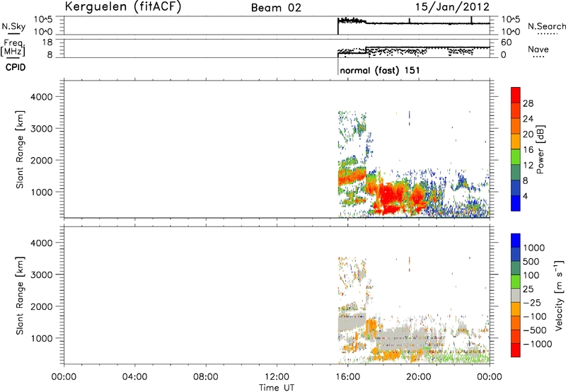This screenshot has width=566, height=392.
Task: Click the N.Search legend label
Action: click(546, 26)
